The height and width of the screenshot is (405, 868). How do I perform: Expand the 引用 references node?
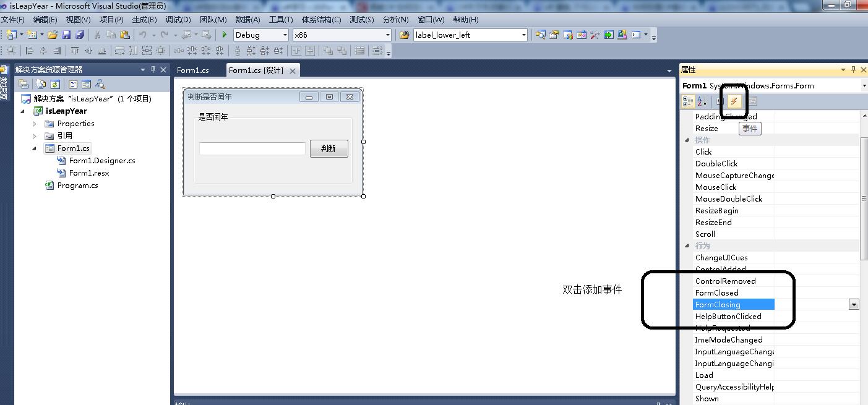(35, 136)
